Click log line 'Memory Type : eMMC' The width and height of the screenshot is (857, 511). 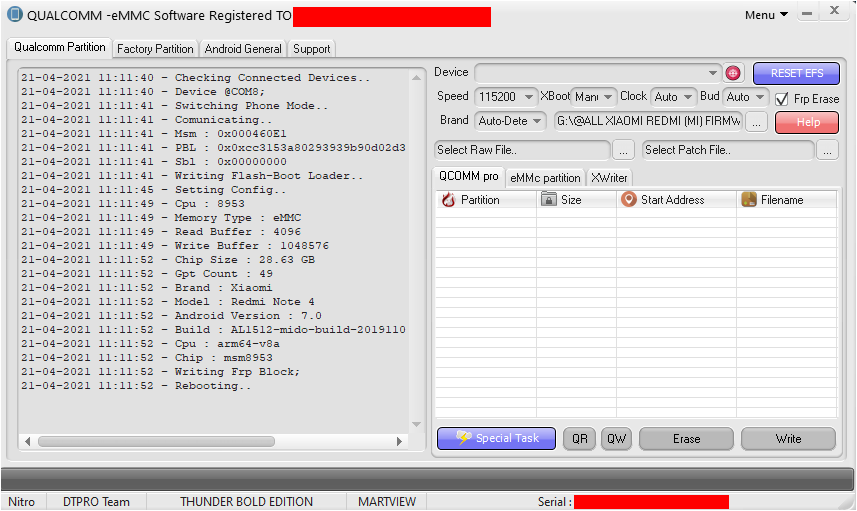(x=161, y=218)
